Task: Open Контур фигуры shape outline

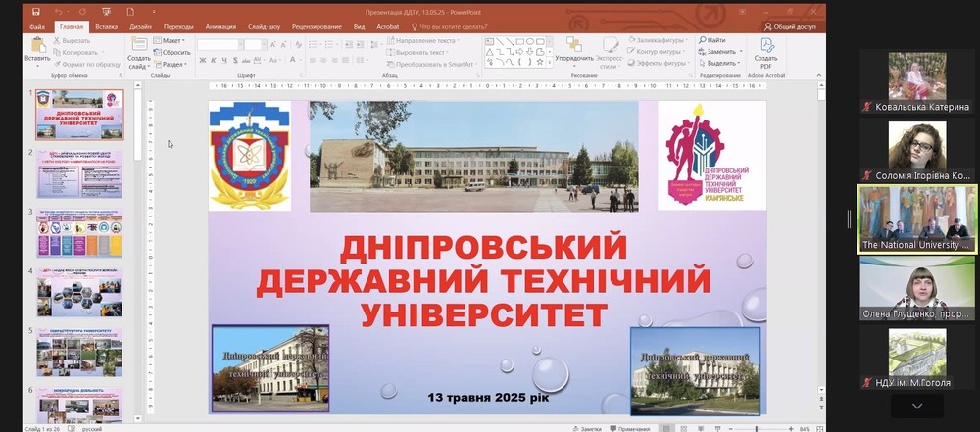Action: [x=658, y=52]
